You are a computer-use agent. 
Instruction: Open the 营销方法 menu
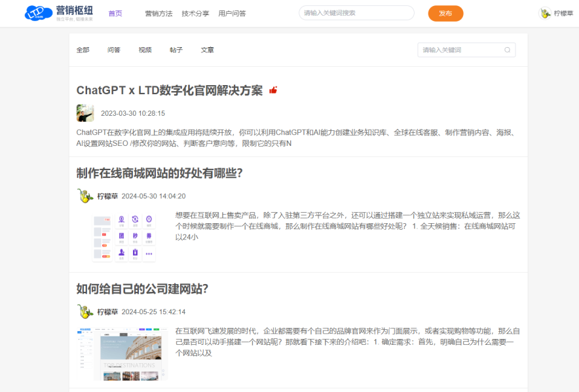pos(159,13)
